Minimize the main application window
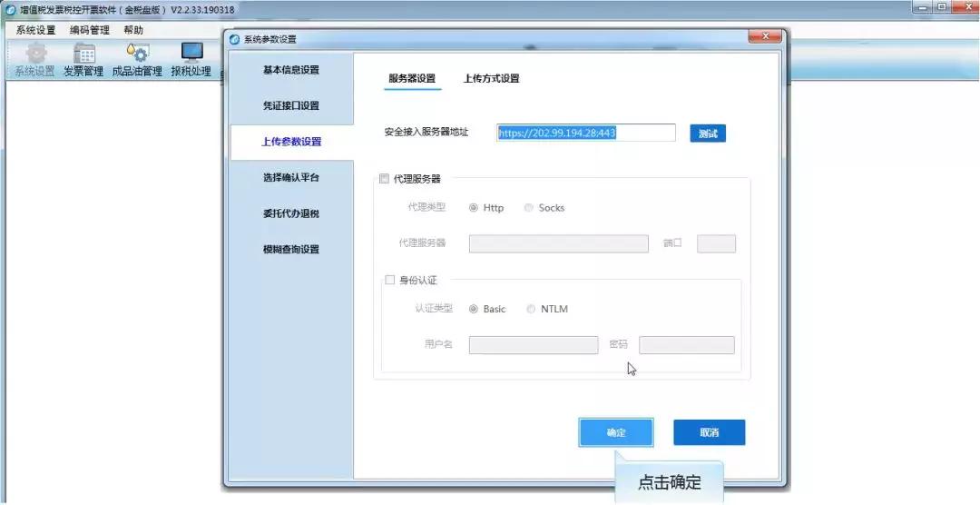 [923, 7]
